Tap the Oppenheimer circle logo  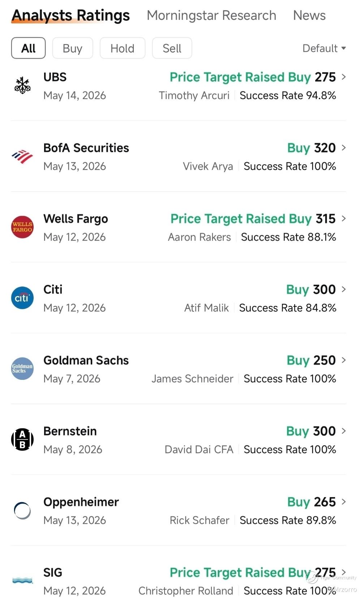pos(22,510)
